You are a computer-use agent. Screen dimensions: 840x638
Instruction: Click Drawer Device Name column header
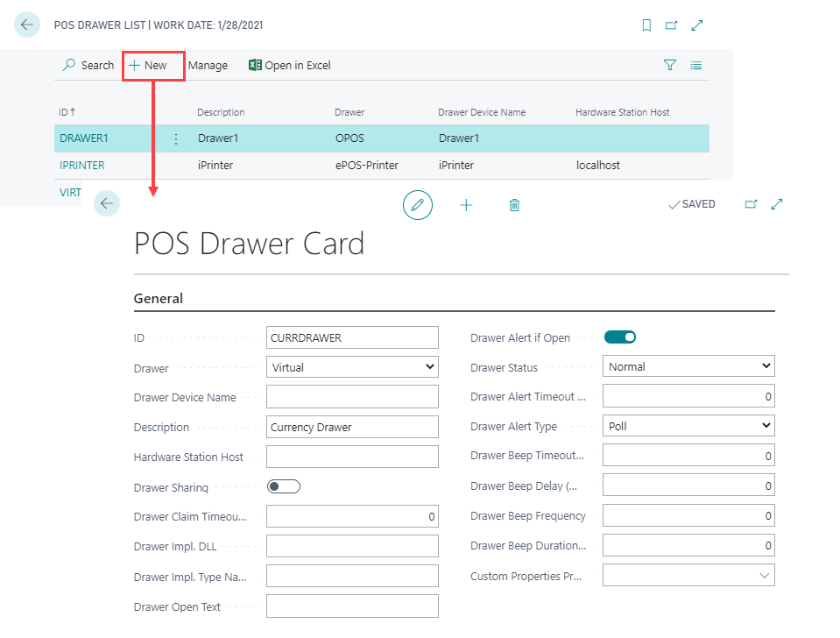pos(482,112)
